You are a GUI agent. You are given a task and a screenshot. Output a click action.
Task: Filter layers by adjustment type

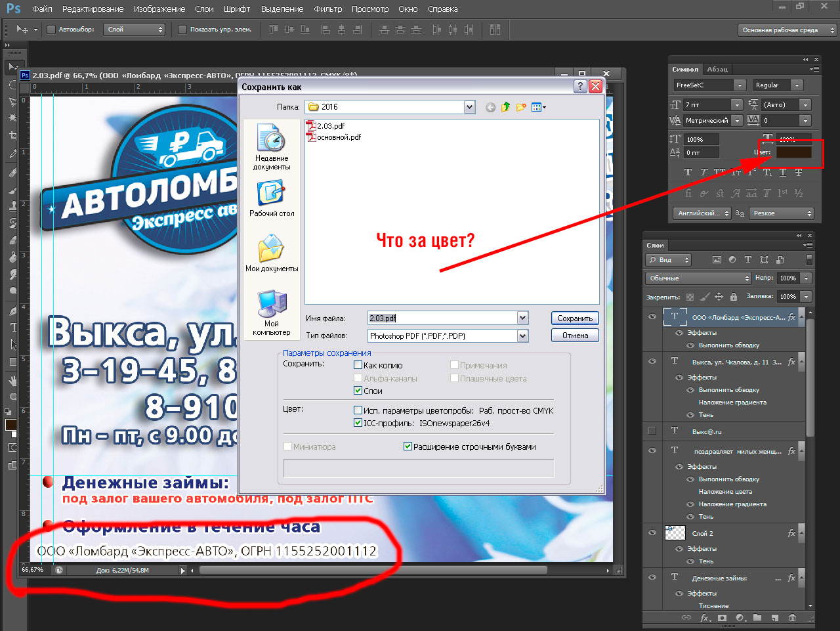(x=732, y=260)
